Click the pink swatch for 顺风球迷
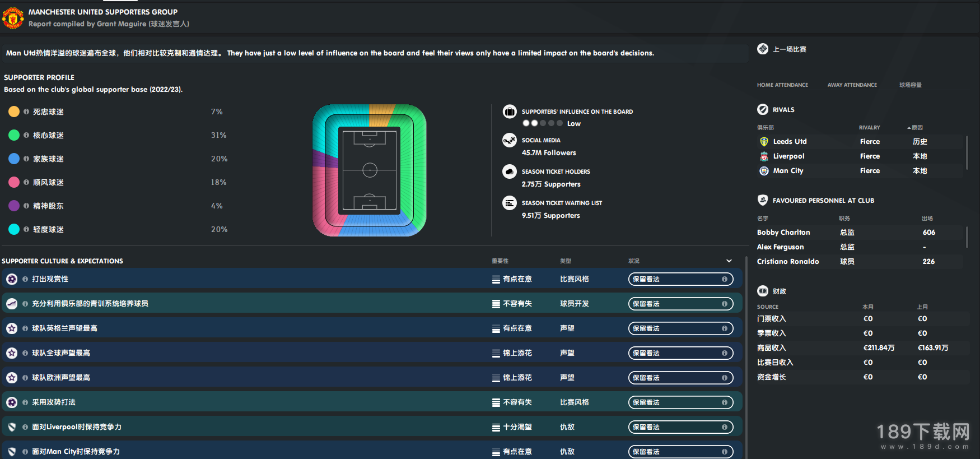Screen dimensions: 980x459 [14, 182]
